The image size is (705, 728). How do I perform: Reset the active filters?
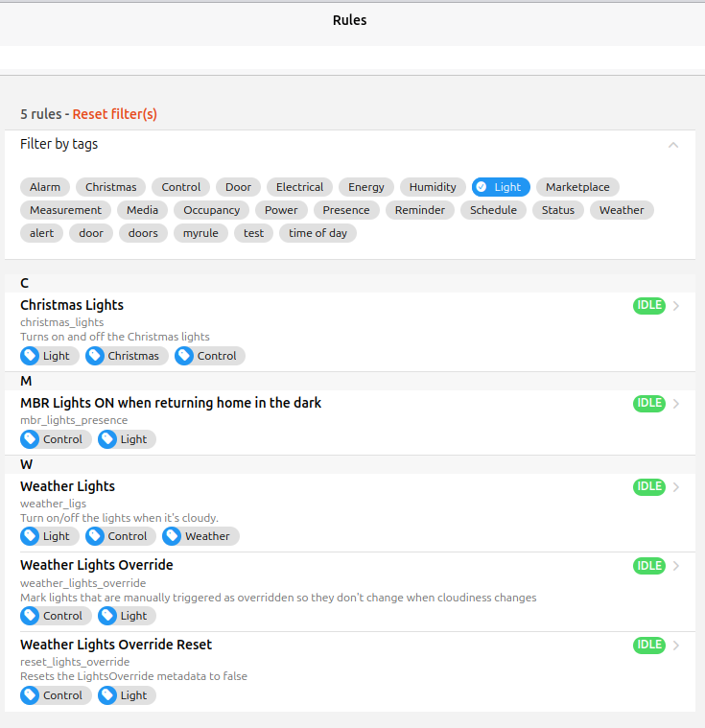pos(115,114)
